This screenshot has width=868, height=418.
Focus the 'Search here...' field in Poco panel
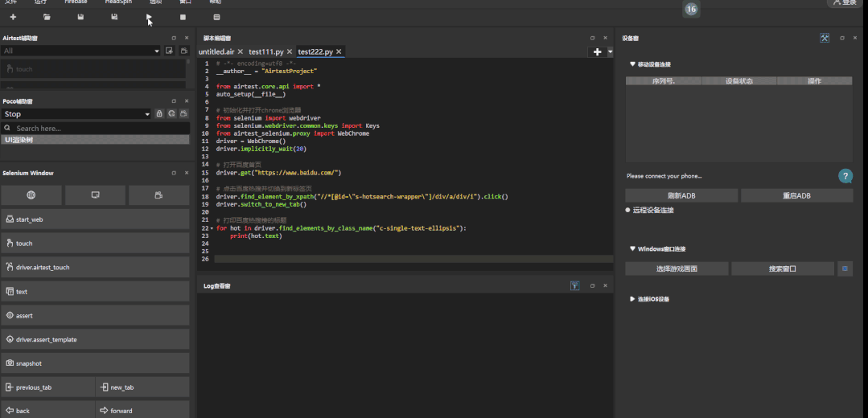95,129
